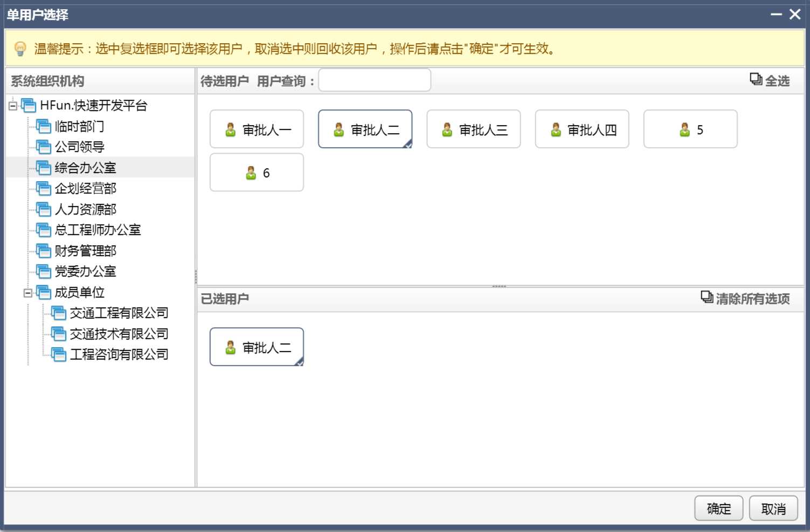Click the user avatar icon of 审批人三
The height and width of the screenshot is (532, 810).
[447, 130]
